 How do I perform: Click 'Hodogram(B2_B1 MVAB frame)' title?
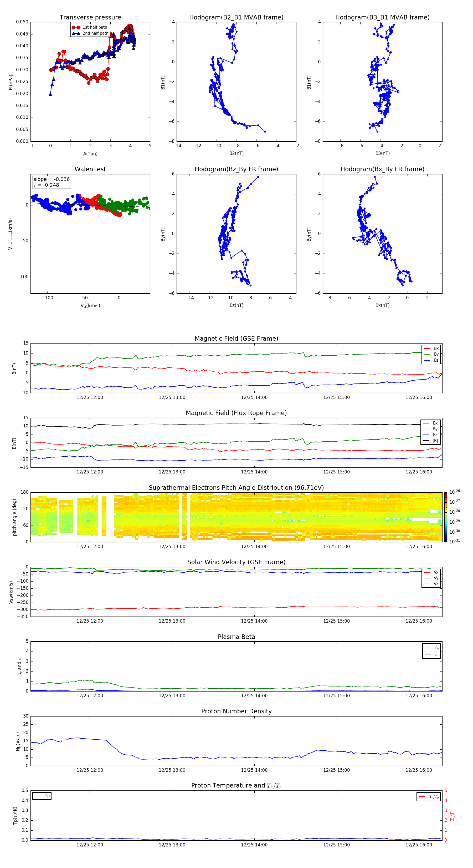[x=236, y=17]
